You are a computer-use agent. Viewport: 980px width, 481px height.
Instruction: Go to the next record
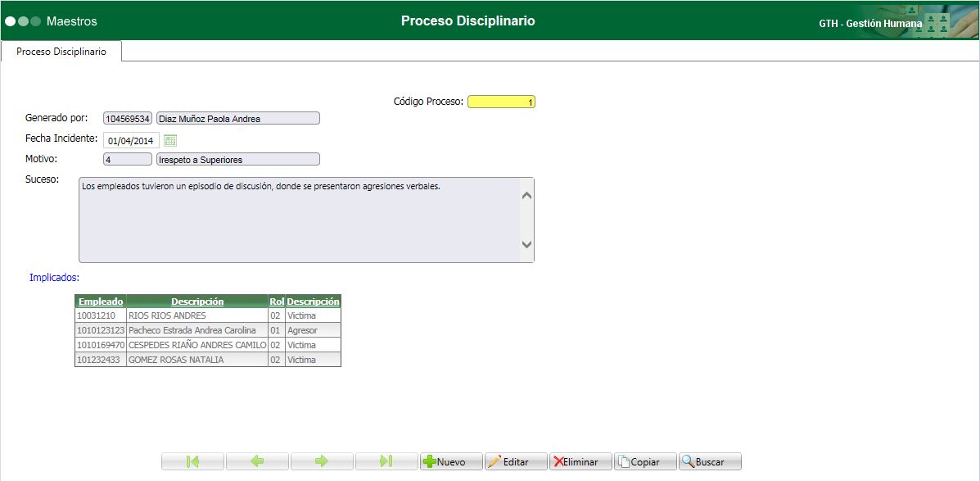(322, 461)
